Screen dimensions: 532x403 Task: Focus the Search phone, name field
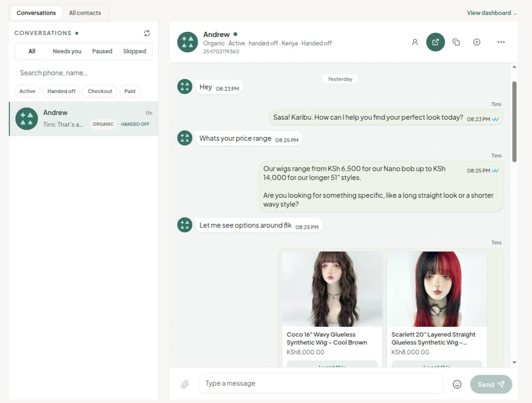(x=83, y=73)
